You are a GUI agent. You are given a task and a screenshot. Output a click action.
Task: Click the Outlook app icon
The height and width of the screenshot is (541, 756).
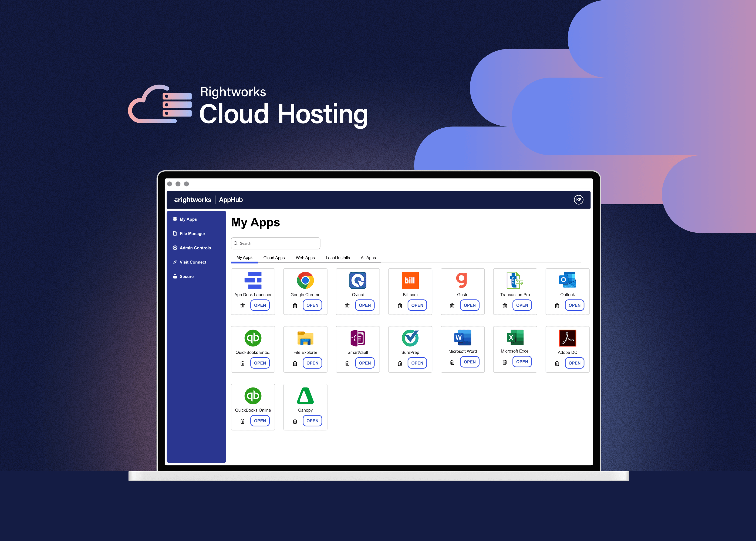pyautogui.click(x=567, y=280)
